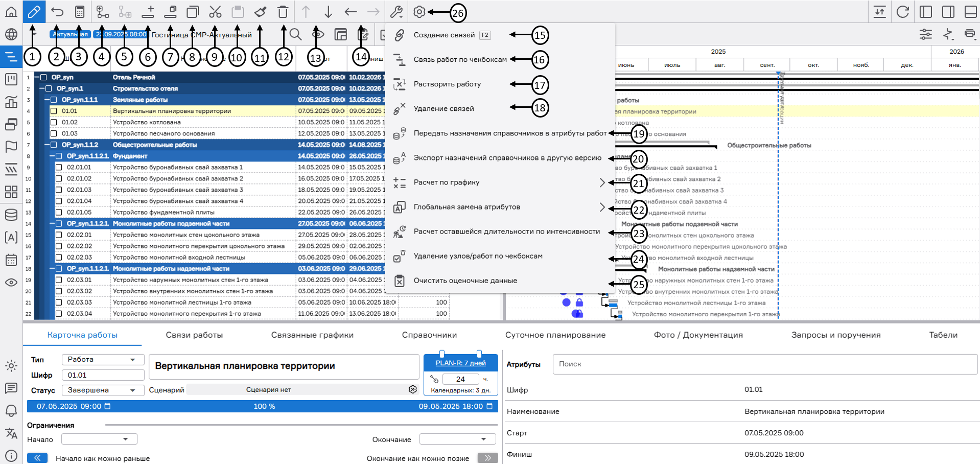Click the undo arrow icon
The height and width of the screenshot is (464, 980).
(57, 12)
